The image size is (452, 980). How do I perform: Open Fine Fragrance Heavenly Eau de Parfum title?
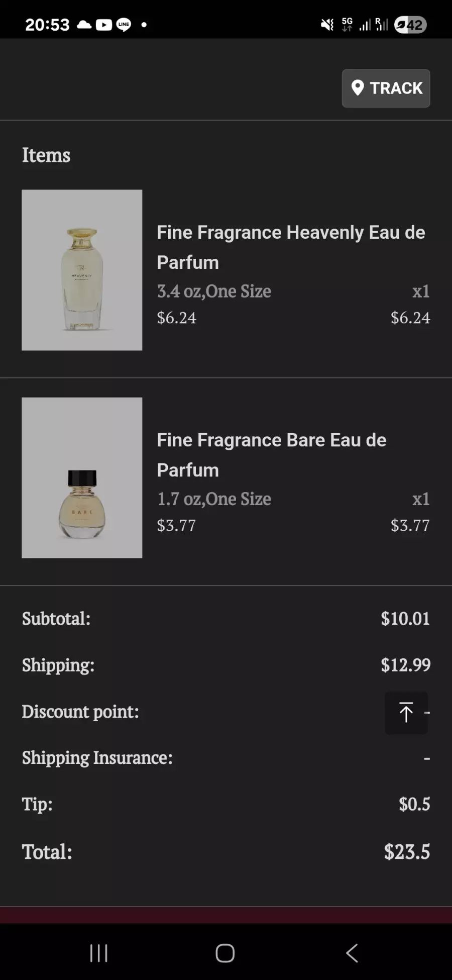click(291, 247)
